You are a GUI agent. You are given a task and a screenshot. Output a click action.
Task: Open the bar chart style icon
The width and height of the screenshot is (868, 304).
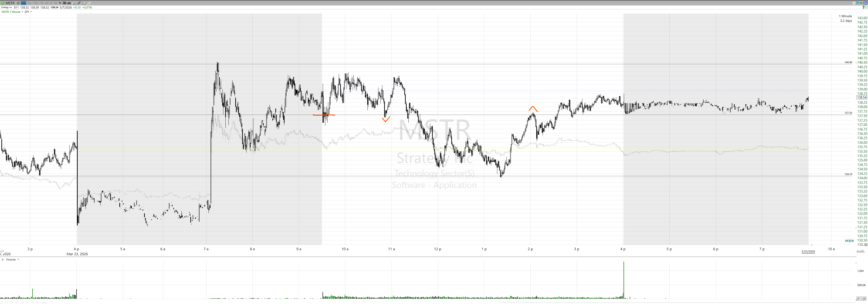(69, 3)
